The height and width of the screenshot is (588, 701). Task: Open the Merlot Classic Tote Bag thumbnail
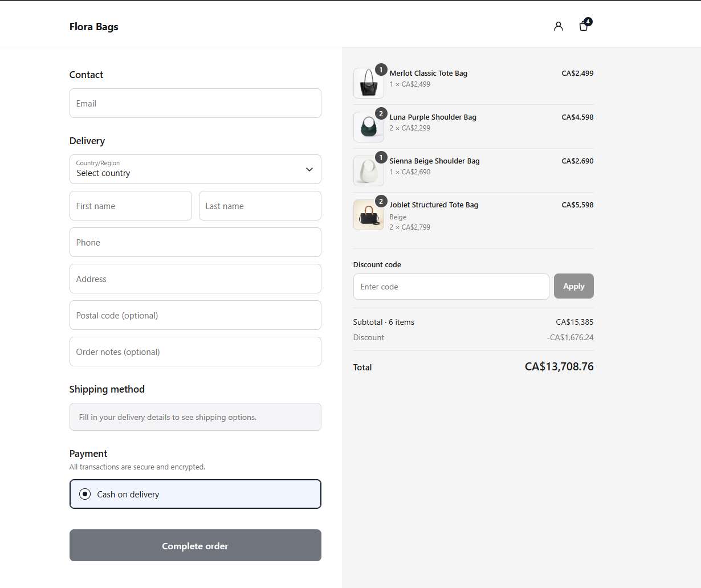tap(369, 83)
